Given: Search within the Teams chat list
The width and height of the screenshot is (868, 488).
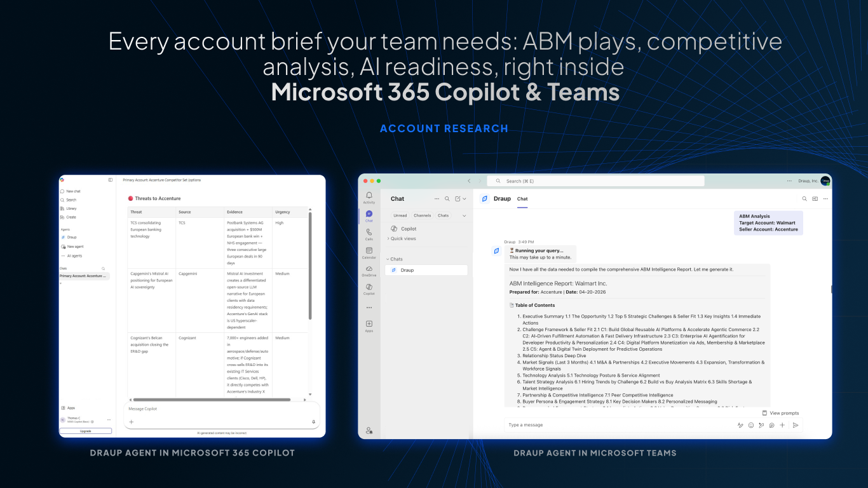Looking at the screenshot, I should pyautogui.click(x=447, y=199).
